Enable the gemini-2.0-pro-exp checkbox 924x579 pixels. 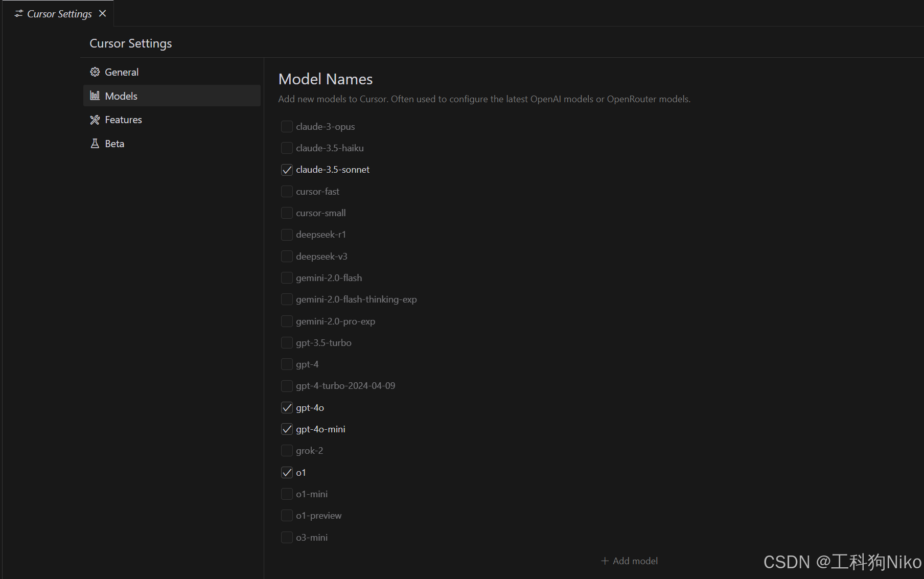[x=287, y=321]
